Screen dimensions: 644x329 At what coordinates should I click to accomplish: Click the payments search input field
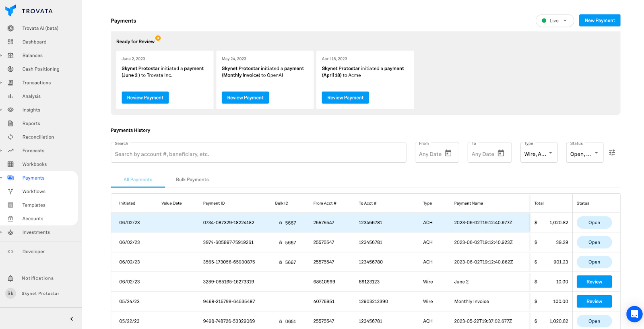pyautogui.click(x=258, y=154)
